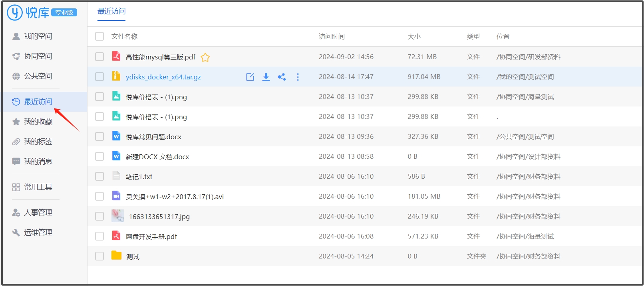Check the box for 笔记1.txt

(x=99, y=176)
